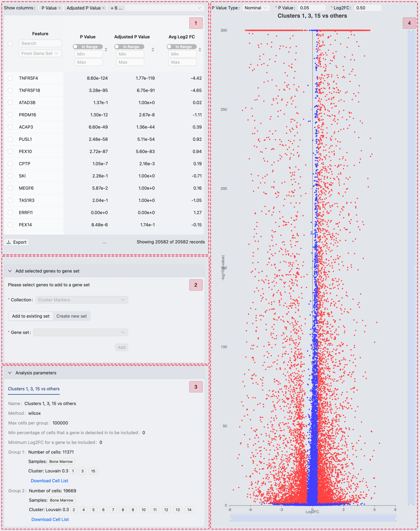
Task: Open the ellipsis menu below the table
Action: [104, 242]
